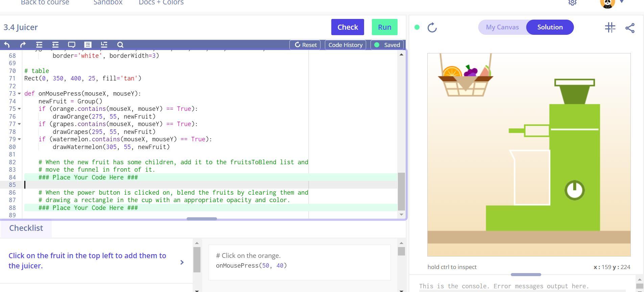
Task: Restart the canvas with circular arrow
Action: (x=432, y=27)
